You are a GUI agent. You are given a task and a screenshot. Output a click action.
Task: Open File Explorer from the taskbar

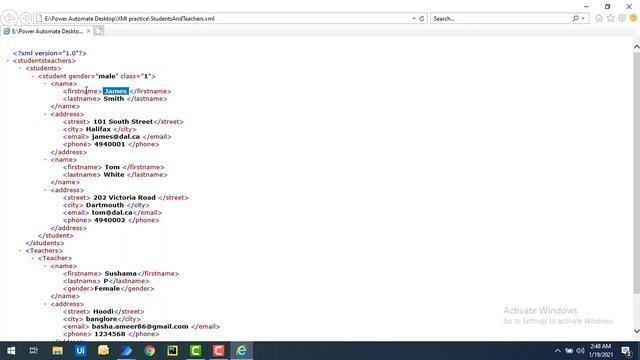coord(57,351)
